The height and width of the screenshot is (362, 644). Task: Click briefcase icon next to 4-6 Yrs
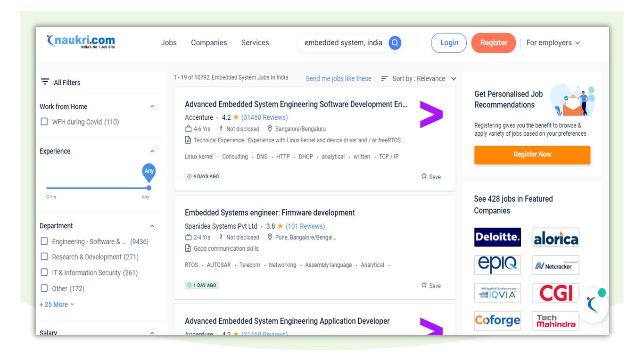point(189,129)
